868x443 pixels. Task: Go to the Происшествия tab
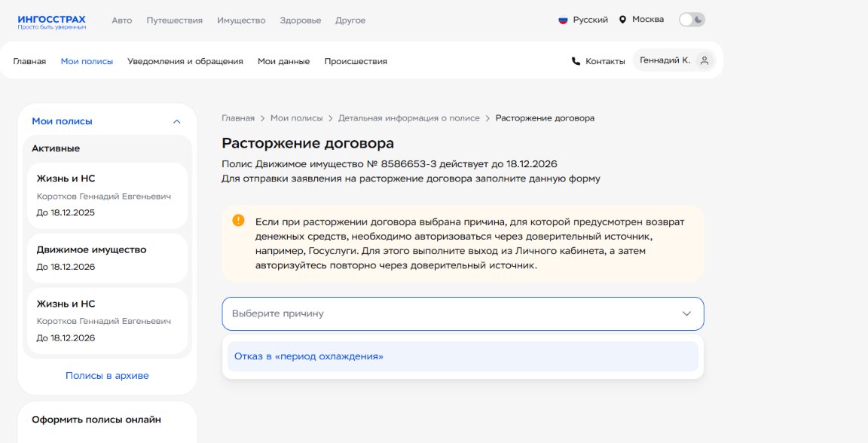(356, 62)
